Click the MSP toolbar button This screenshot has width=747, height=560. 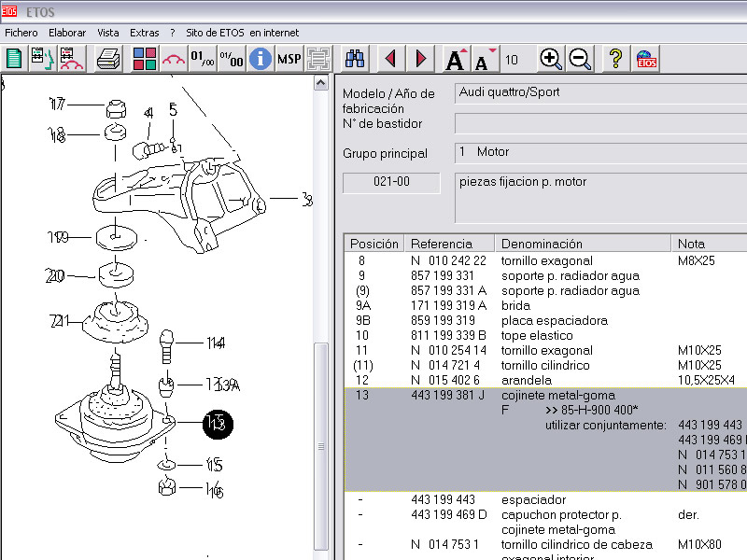[289, 59]
